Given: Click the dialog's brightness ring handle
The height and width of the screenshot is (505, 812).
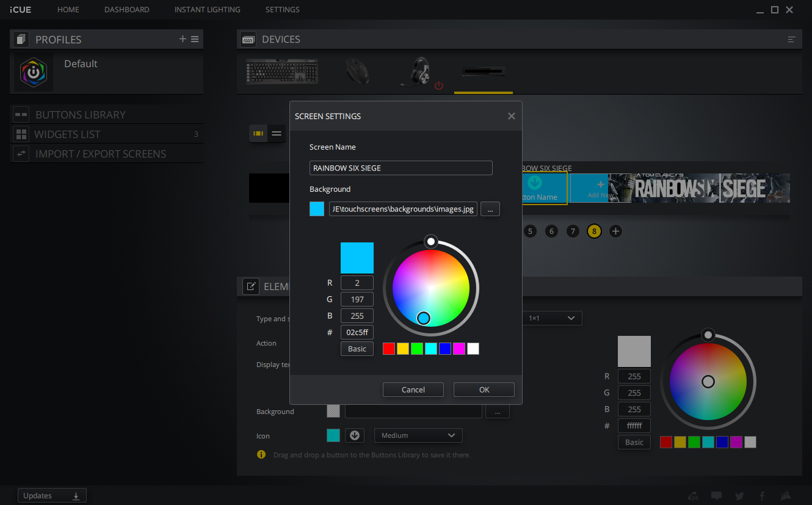Looking at the screenshot, I should 431,242.
